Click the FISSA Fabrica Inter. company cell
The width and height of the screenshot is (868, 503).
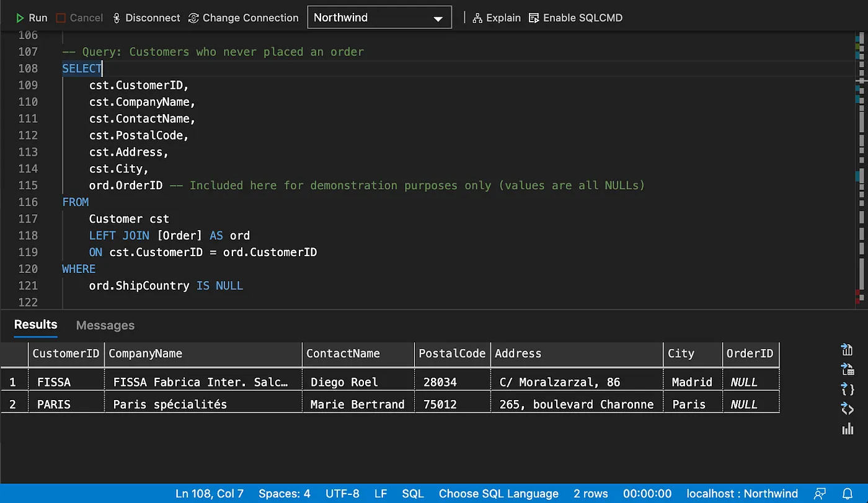pyautogui.click(x=203, y=382)
